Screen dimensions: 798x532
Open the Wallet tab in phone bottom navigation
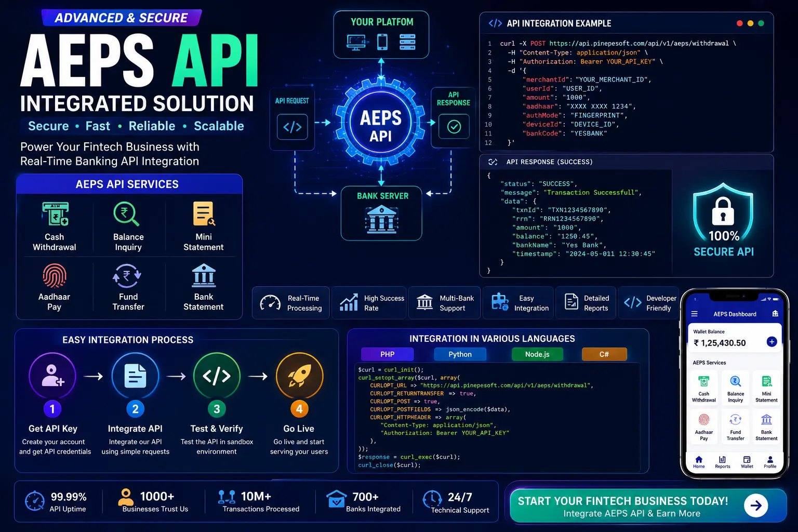tap(747, 462)
